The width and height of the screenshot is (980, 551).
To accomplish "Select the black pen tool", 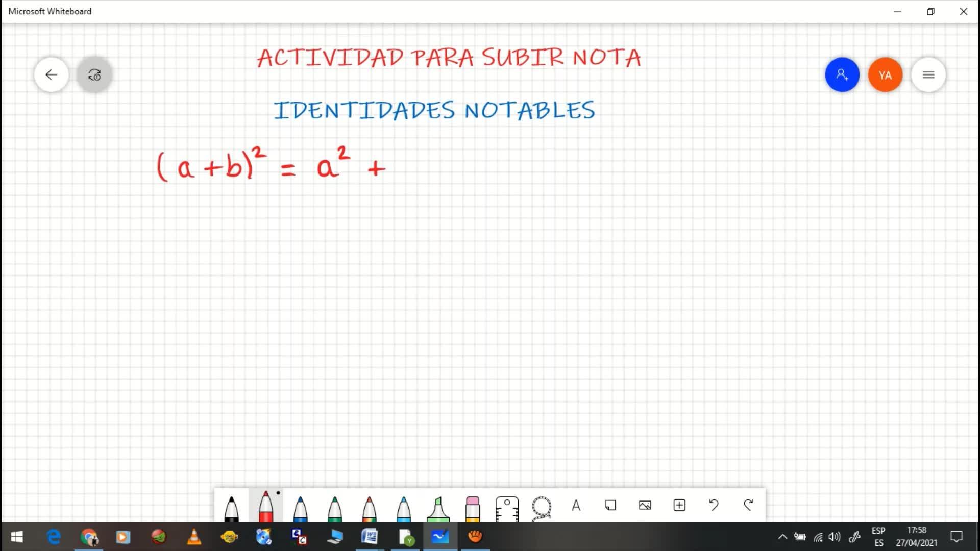I will point(231,509).
